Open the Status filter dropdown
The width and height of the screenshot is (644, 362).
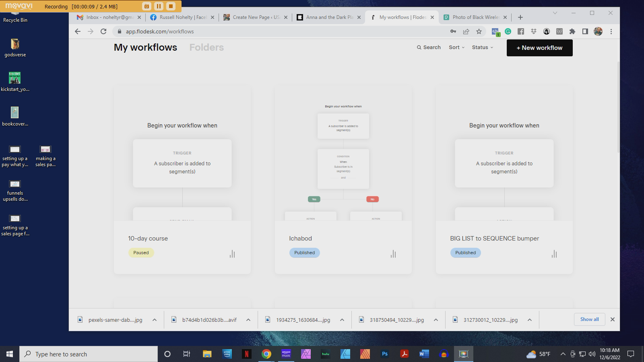(x=482, y=47)
